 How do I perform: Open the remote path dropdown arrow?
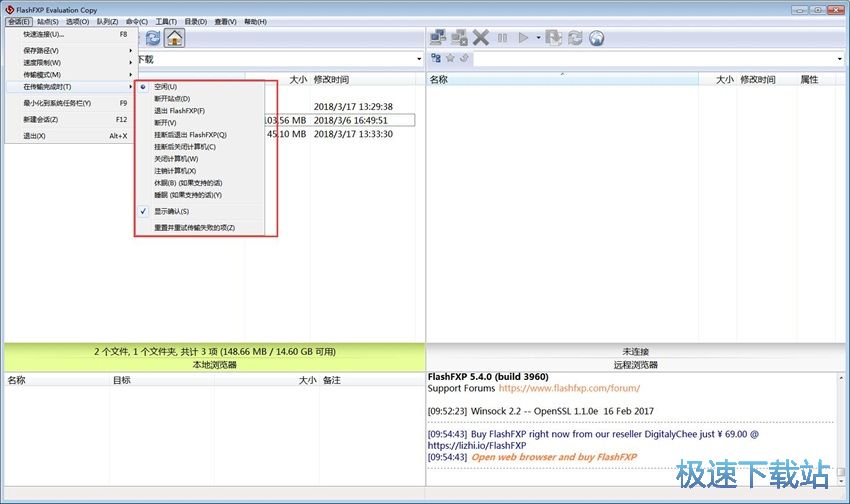tap(840, 59)
